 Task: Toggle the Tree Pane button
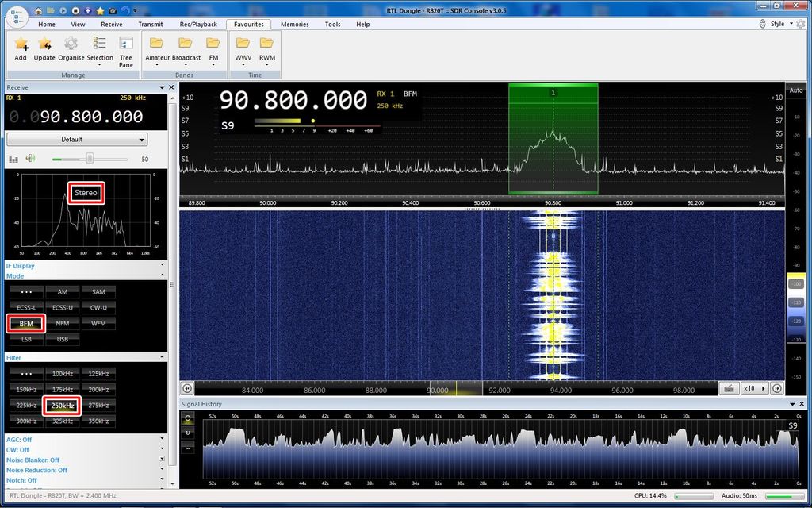(x=126, y=52)
